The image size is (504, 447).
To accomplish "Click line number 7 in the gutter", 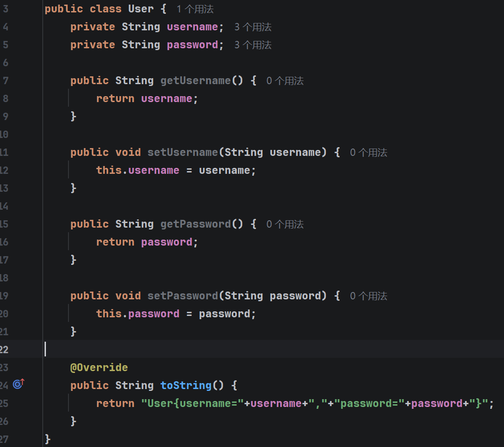I will coord(6,80).
